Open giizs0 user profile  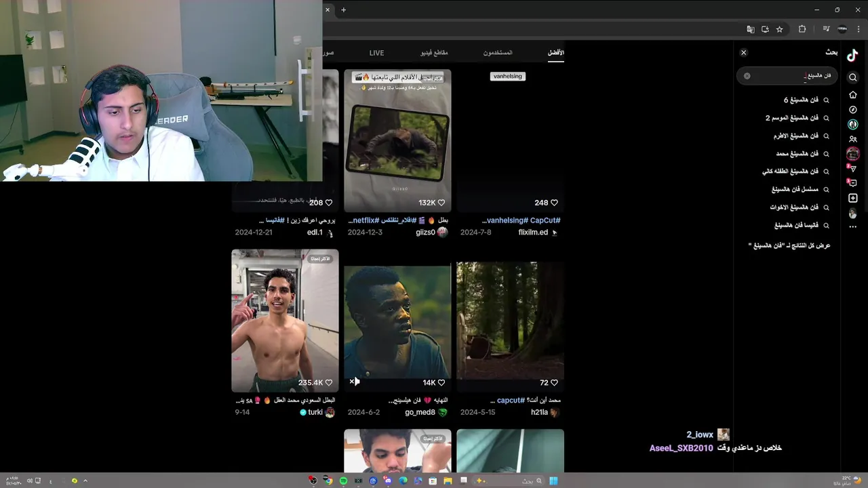(425, 232)
